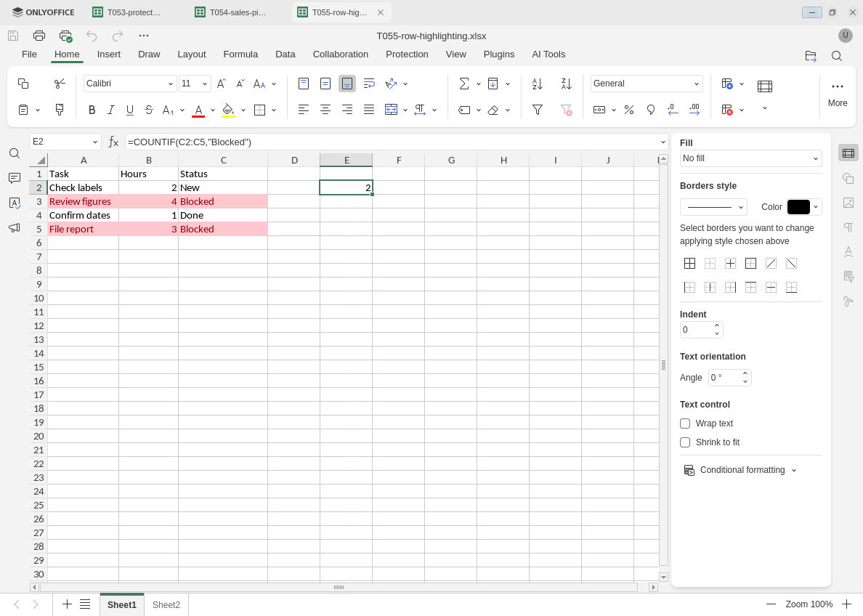Screen dimensions: 863x616
Task: Switch to the Insert tab
Action: pyautogui.click(x=109, y=54)
